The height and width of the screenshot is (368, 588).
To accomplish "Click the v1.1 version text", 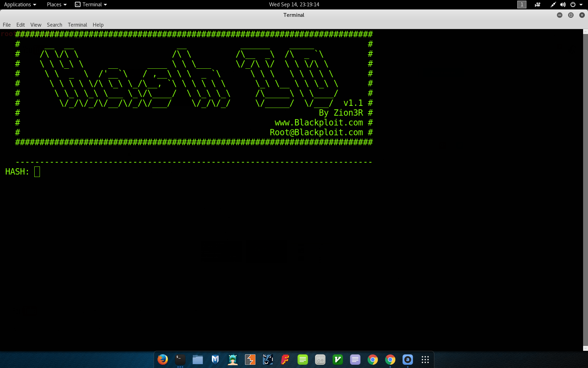I will 353,103.
